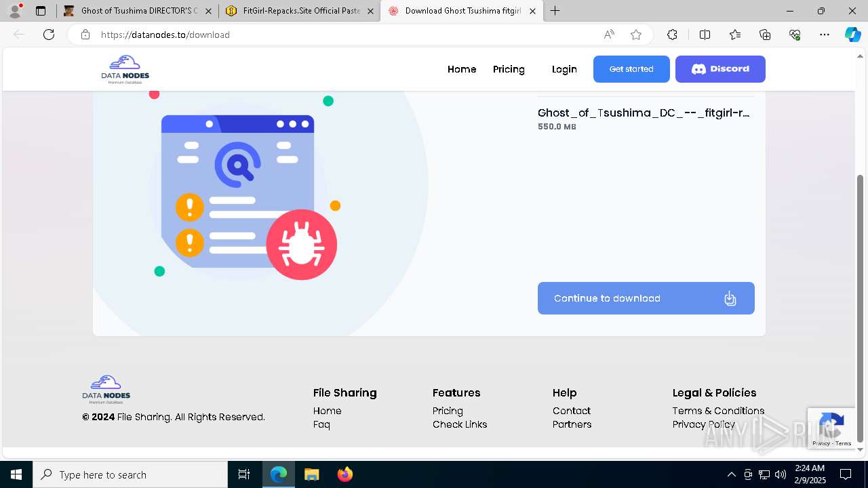
Task: Click the footer Data Nodes logo
Action: [x=106, y=389]
